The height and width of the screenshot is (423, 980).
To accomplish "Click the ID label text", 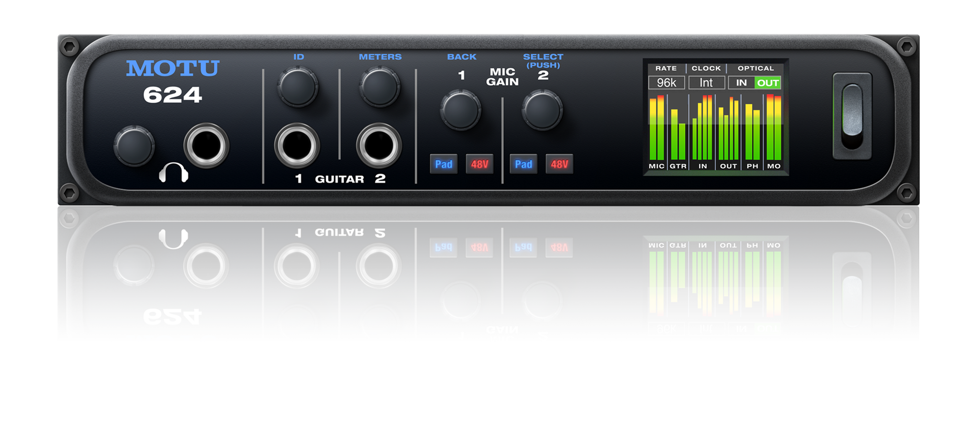I will pyautogui.click(x=299, y=56).
